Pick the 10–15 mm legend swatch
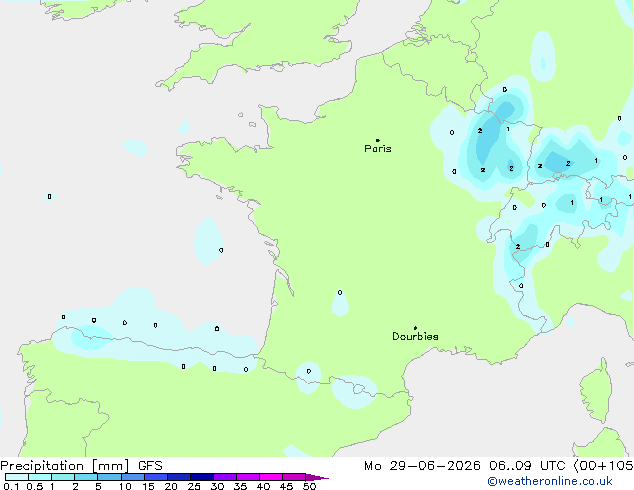This screenshot has height=490, width=634. [132, 477]
